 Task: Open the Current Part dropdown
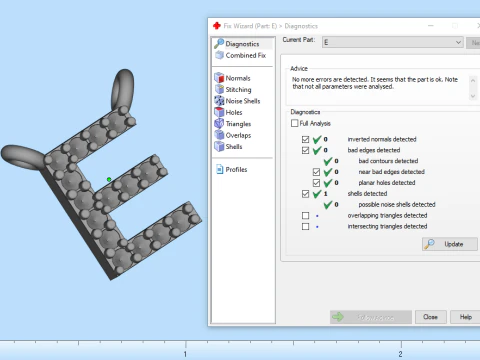click(392, 42)
